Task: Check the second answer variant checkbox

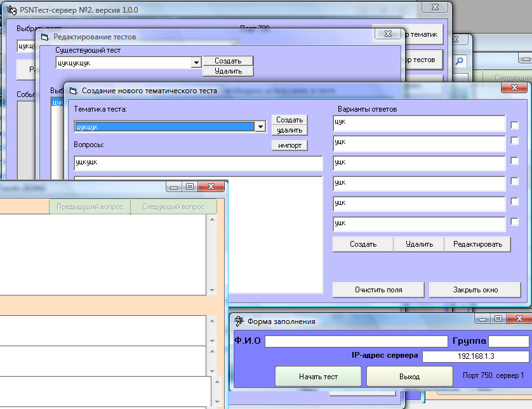Action: coord(514,140)
